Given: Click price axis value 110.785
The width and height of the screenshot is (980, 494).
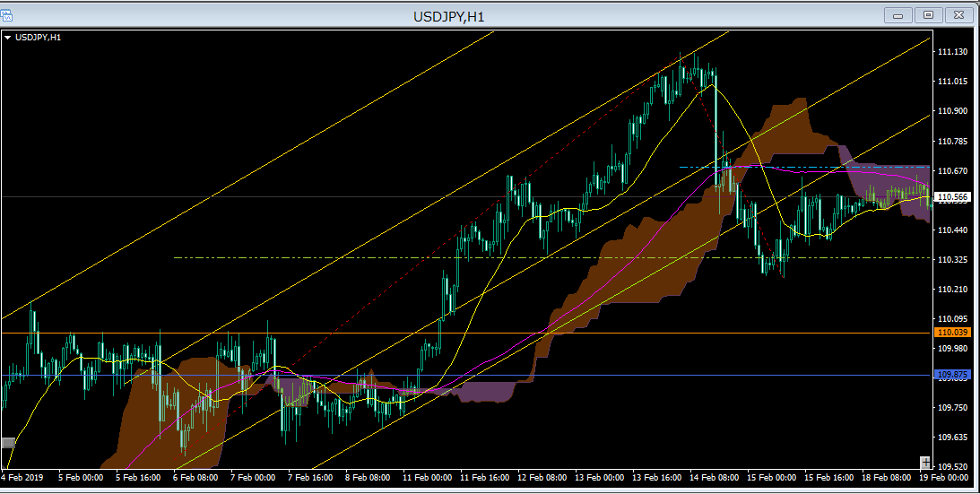Looking at the screenshot, I should 952,142.
